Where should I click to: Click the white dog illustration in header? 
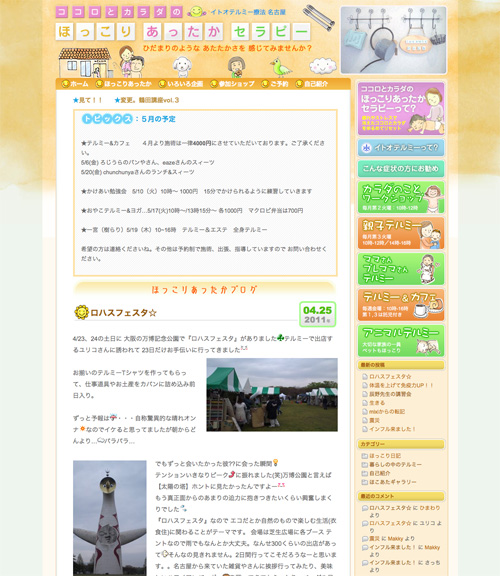click(182, 66)
